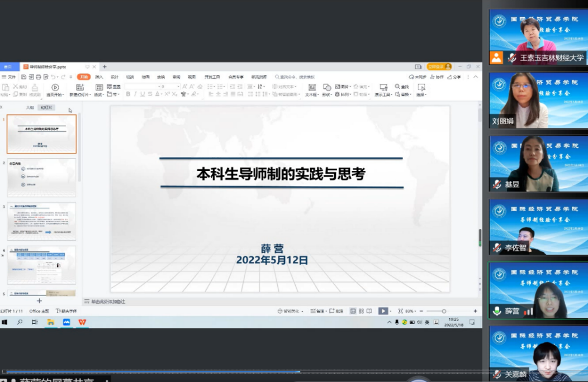Click slide sorter view icon in status bar

pyautogui.click(x=361, y=311)
